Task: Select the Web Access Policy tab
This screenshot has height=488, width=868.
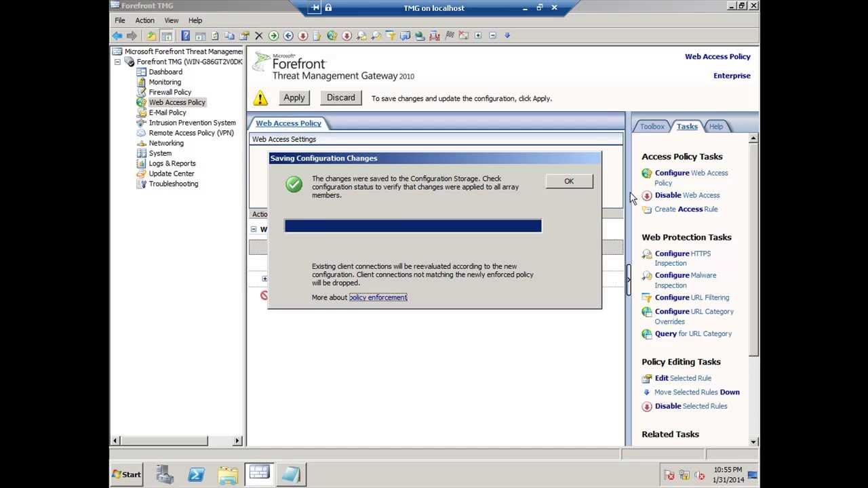Action: pos(288,123)
